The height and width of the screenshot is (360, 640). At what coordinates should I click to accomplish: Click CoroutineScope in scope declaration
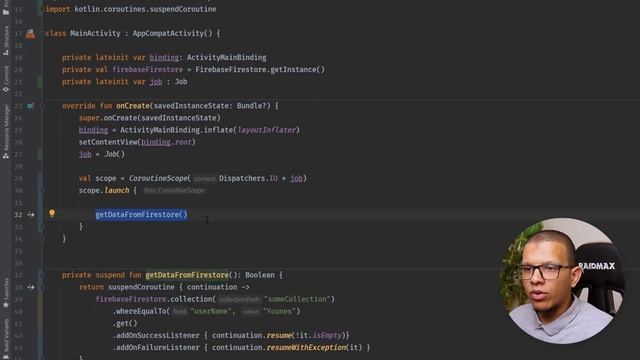[x=158, y=178]
